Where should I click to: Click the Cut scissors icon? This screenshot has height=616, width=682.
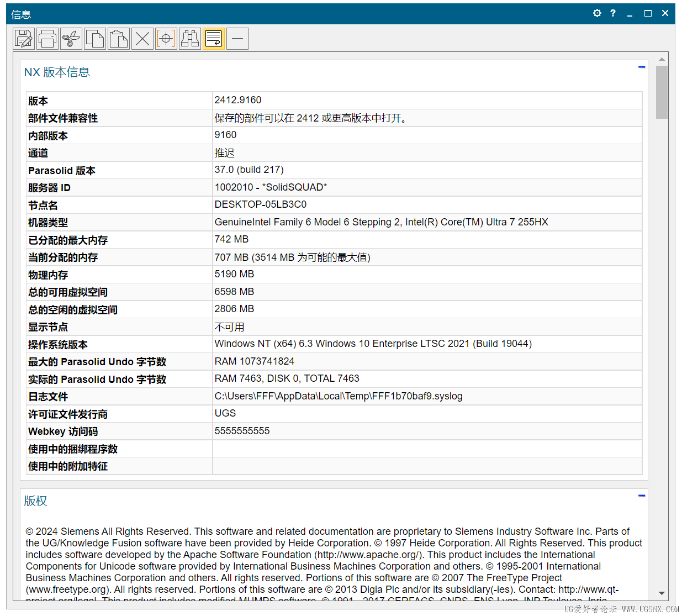click(71, 39)
